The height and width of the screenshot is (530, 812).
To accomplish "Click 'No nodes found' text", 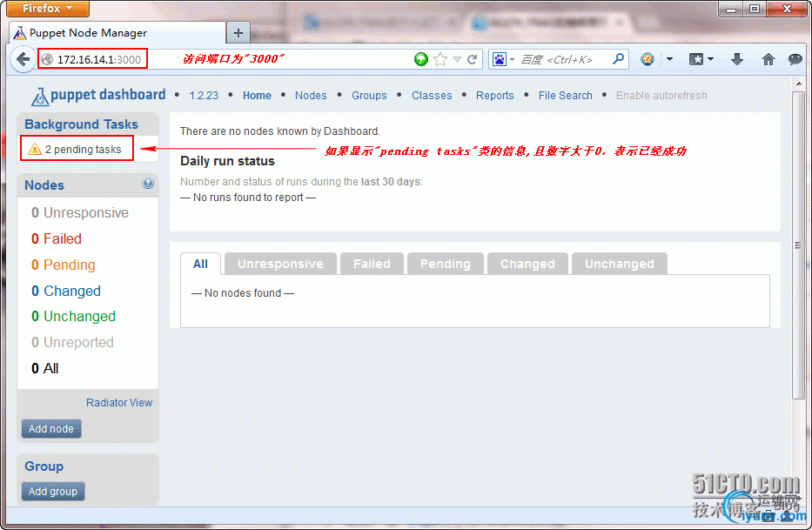I will tap(243, 293).
